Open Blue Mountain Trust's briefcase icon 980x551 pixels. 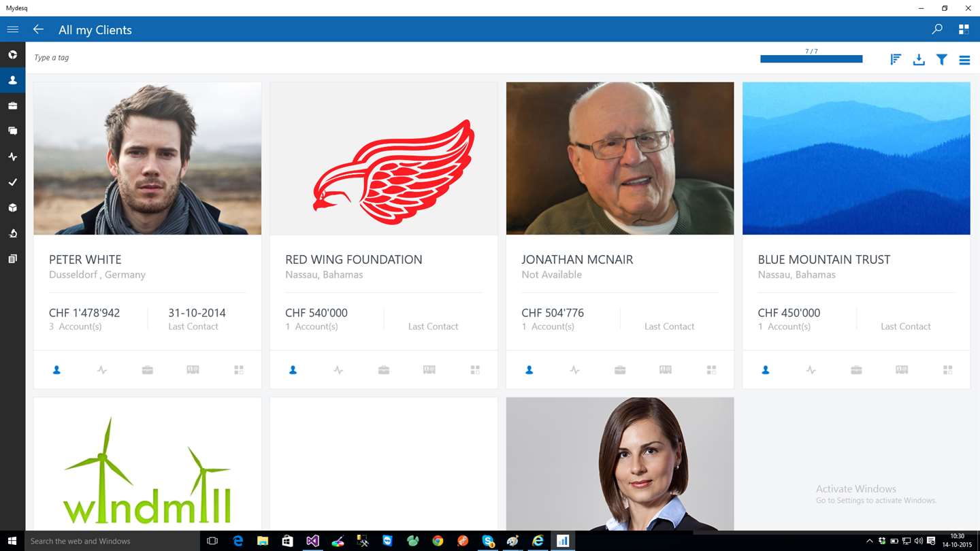click(x=856, y=370)
